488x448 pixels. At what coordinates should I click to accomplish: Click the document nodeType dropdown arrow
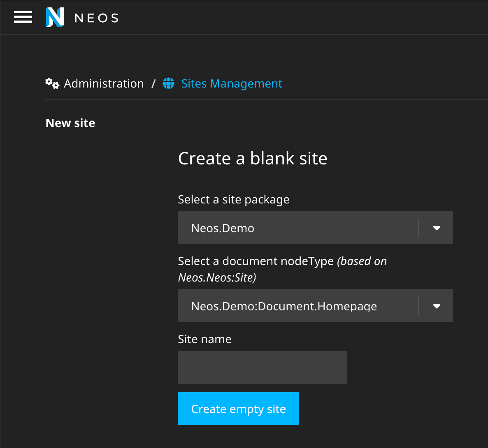pos(437,306)
